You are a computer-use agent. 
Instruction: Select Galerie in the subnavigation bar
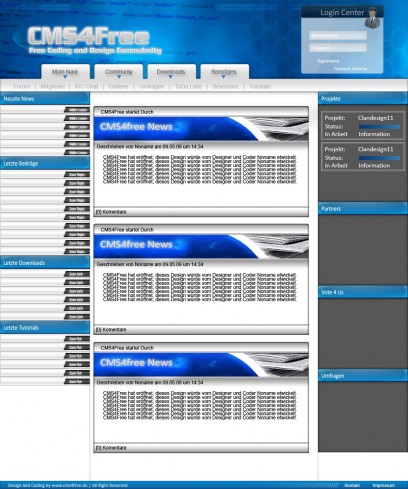tap(118, 86)
